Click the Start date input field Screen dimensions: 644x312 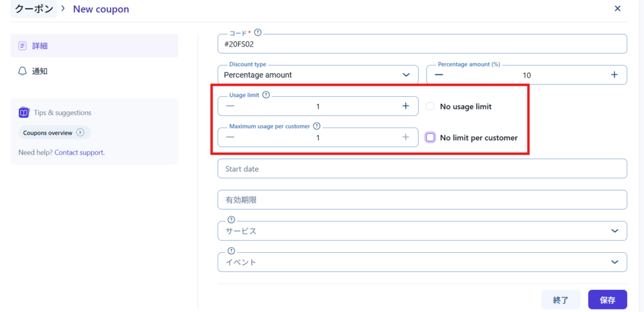(422, 169)
